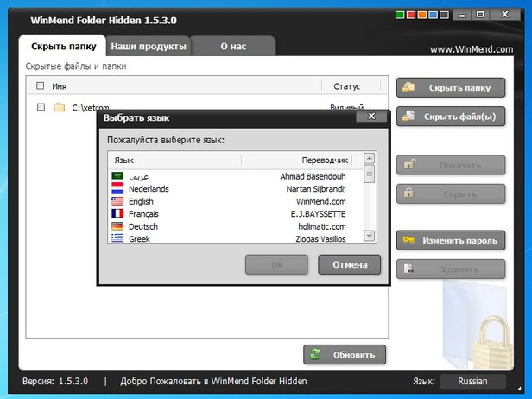Click the Показать unlock button
This screenshot has height=399, width=532.
click(x=451, y=165)
